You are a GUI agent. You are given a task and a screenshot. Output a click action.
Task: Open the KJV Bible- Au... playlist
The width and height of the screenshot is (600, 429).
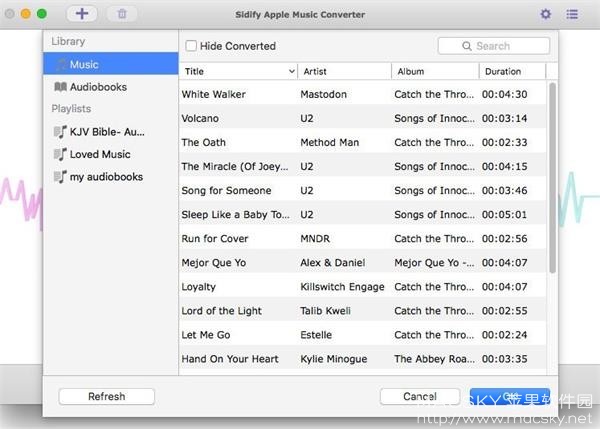tap(111, 132)
